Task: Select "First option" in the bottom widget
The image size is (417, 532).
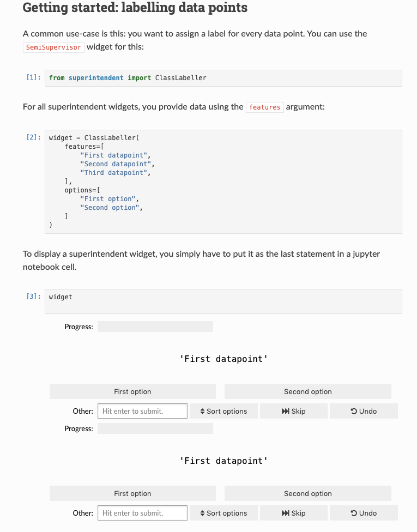Action: coord(132,493)
